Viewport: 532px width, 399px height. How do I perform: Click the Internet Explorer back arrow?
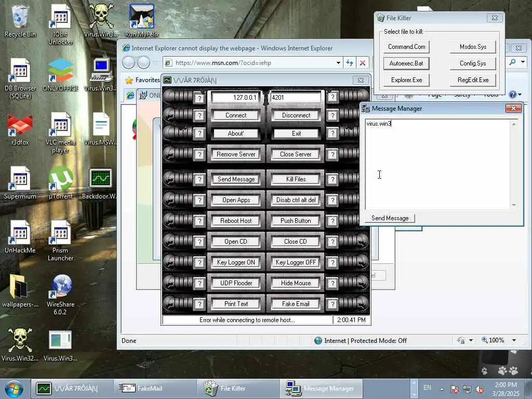point(129,63)
